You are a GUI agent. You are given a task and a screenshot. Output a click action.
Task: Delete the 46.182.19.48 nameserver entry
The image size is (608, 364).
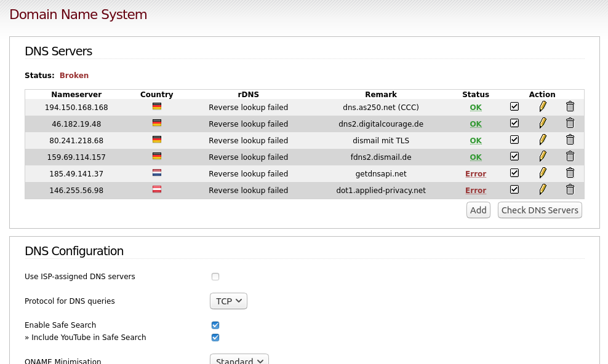(570, 123)
